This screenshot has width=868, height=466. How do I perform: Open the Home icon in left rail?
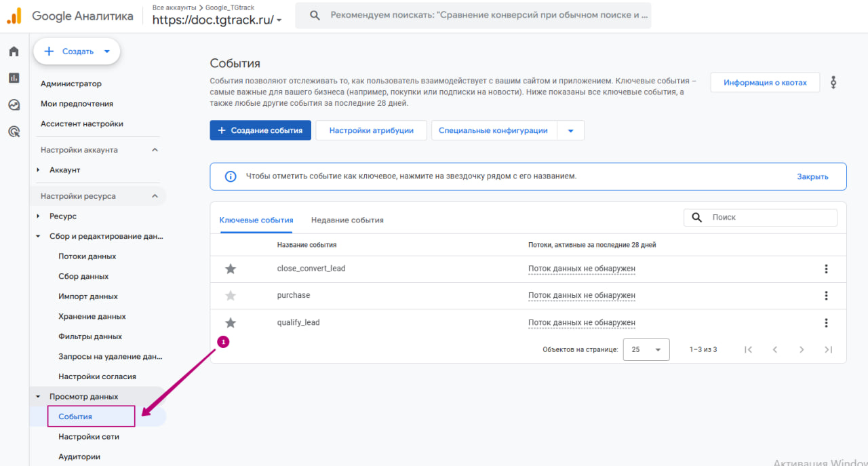(14, 52)
